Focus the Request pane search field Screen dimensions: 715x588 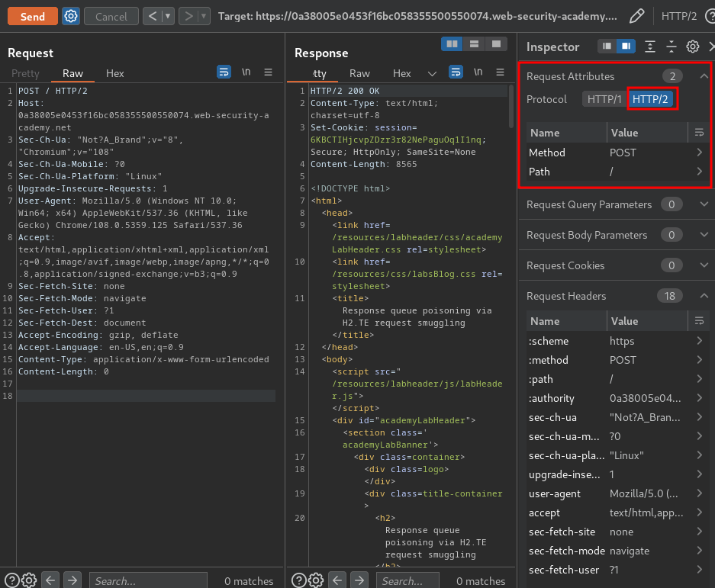point(148,580)
